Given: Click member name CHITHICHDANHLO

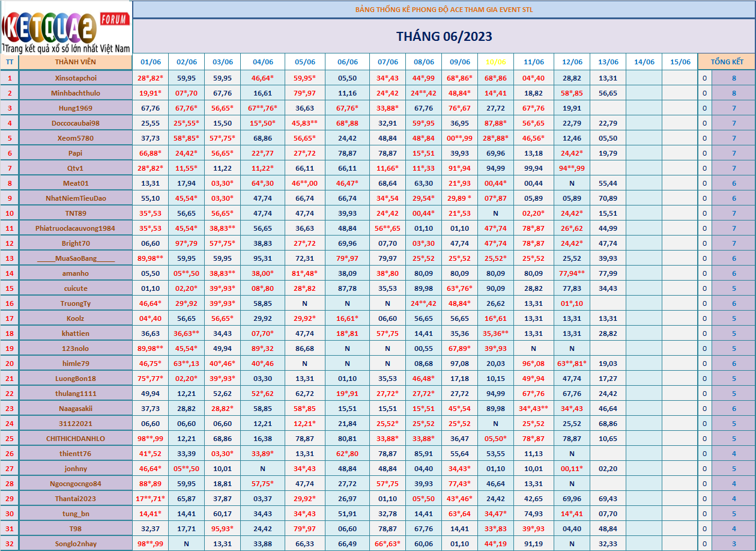Looking at the screenshot, I should pos(75,439).
